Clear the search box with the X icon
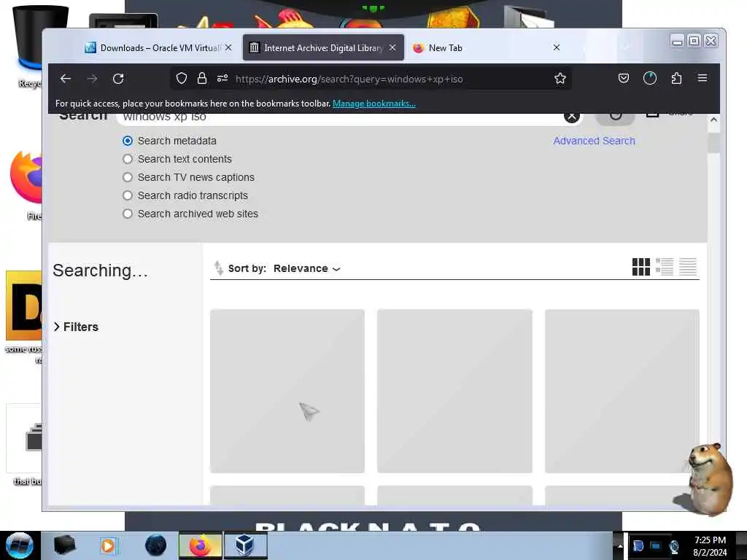 click(x=572, y=116)
